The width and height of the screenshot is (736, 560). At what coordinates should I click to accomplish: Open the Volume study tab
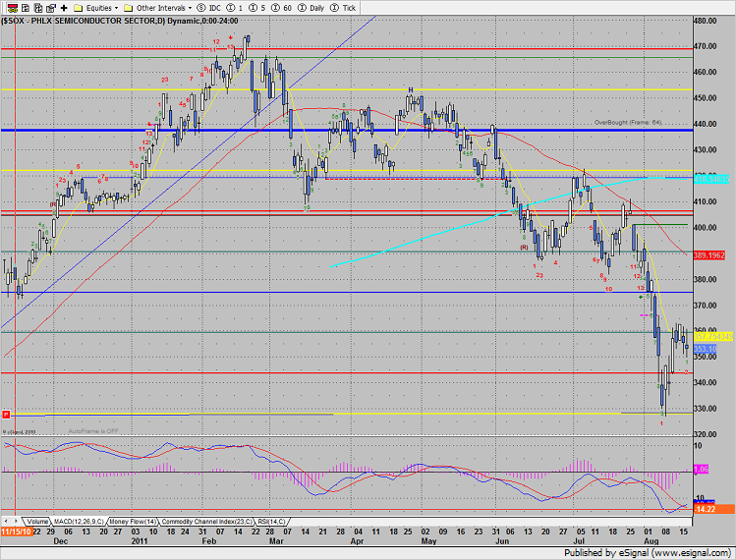pyautogui.click(x=36, y=521)
